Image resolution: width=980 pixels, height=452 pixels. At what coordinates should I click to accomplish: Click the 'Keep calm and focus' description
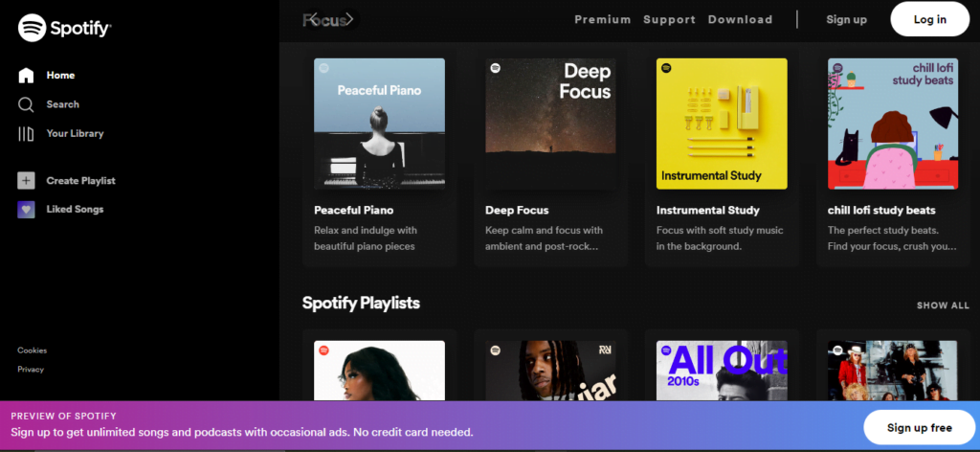(545, 238)
